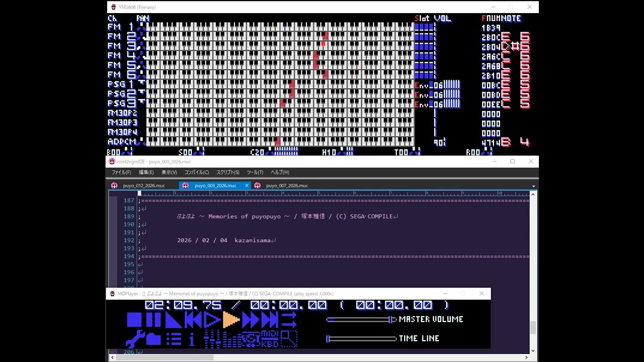Adjust the MASTER VOLUME slider
Screen dimensions: 644x362
(x=361, y=319)
